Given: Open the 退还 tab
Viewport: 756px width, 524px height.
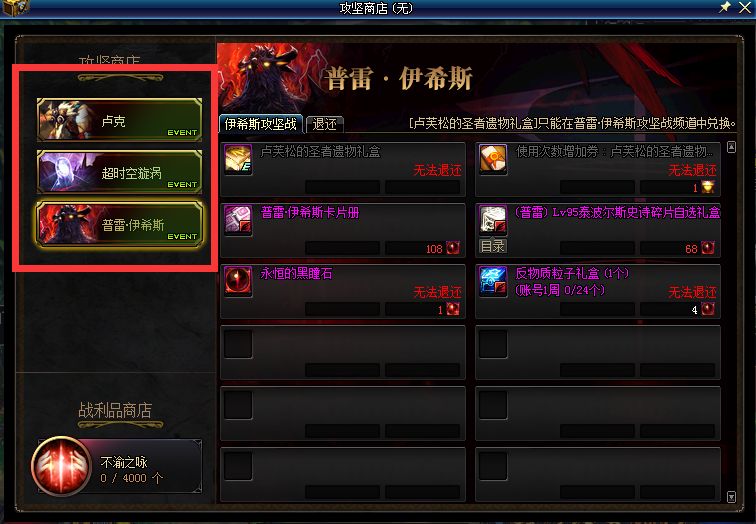Looking at the screenshot, I should [324, 124].
